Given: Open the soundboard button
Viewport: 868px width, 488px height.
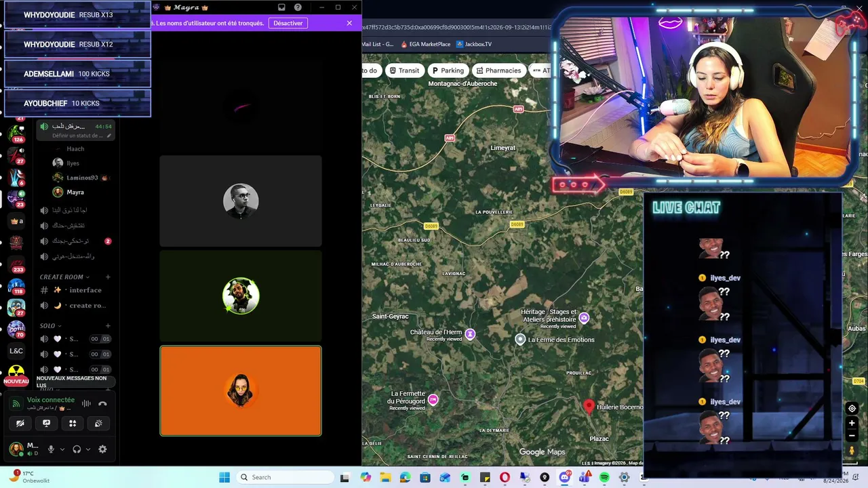Looking at the screenshot, I should click(x=98, y=423).
